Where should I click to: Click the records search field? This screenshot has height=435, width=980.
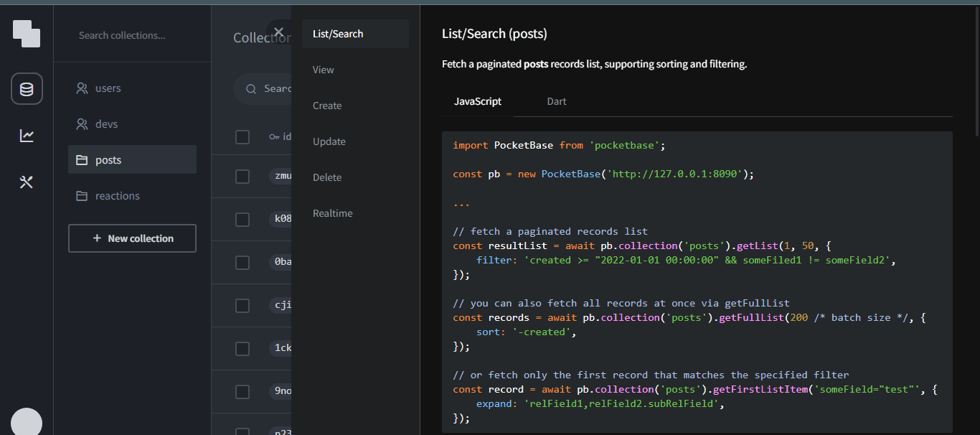click(x=263, y=89)
